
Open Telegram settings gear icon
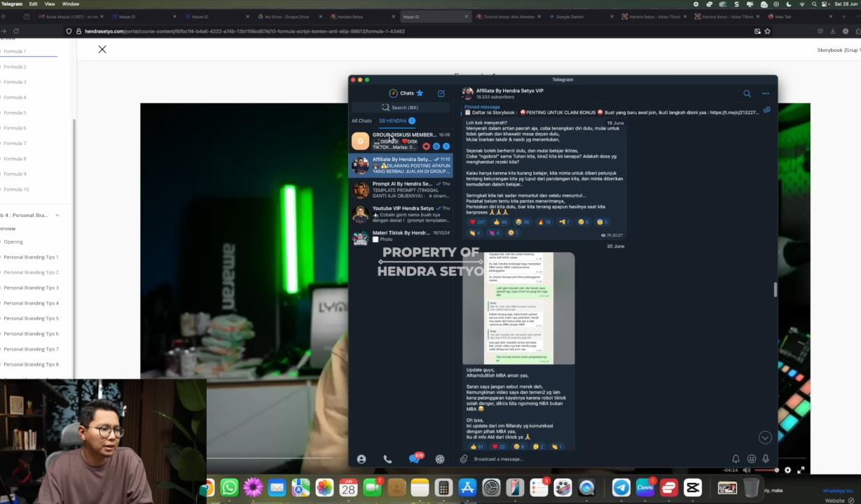pyautogui.click(x=440, y=459)
